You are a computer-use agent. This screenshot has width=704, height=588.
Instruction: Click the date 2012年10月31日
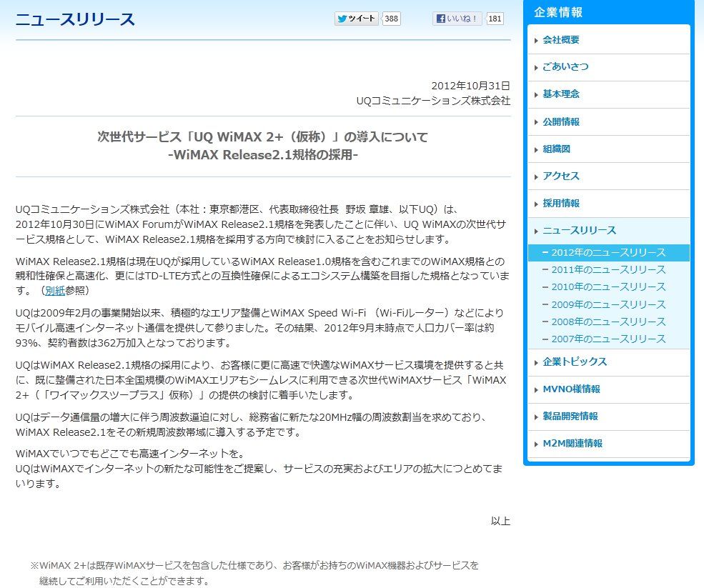coord(470,86)
